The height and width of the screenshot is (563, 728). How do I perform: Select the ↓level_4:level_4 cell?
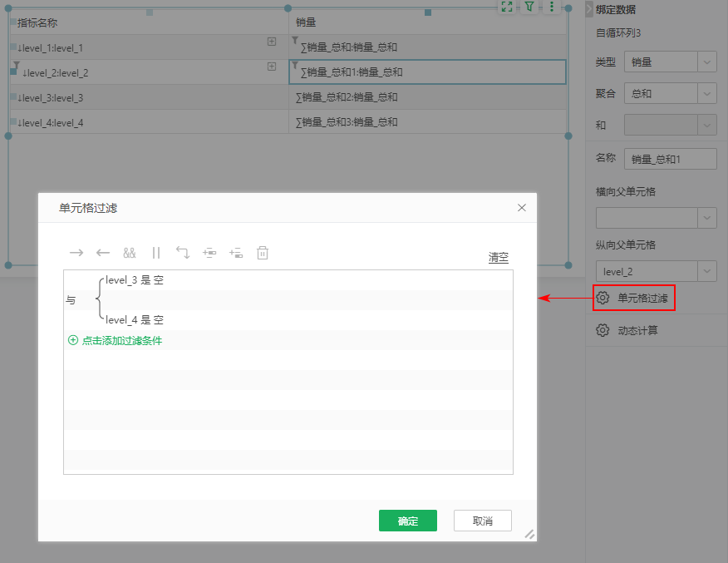[x=149, y=121]
